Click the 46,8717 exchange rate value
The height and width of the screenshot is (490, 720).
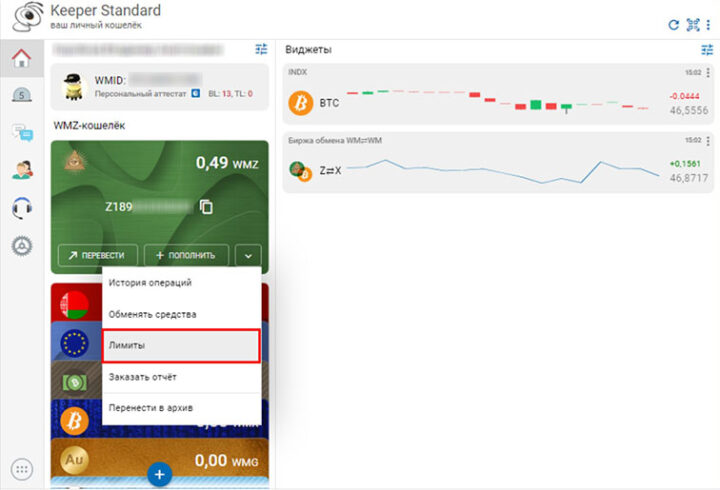coord(689,178)
